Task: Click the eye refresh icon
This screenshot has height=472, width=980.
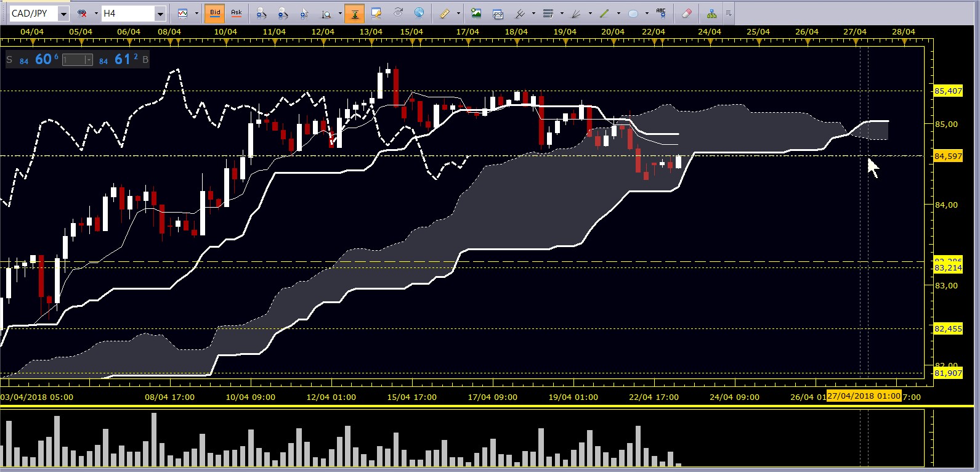Action: [x=398, y=12]
